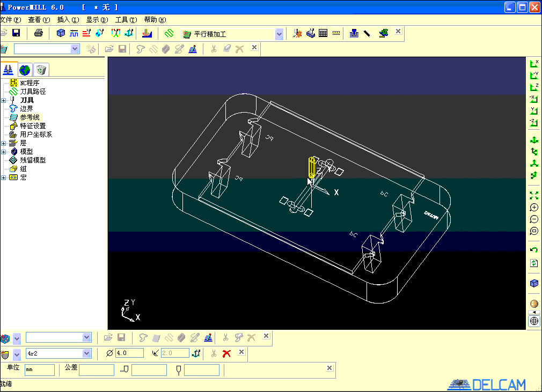Click the tip radius field showing 2.0
This screenshot has height=392, width=542.
coord(175,353)
